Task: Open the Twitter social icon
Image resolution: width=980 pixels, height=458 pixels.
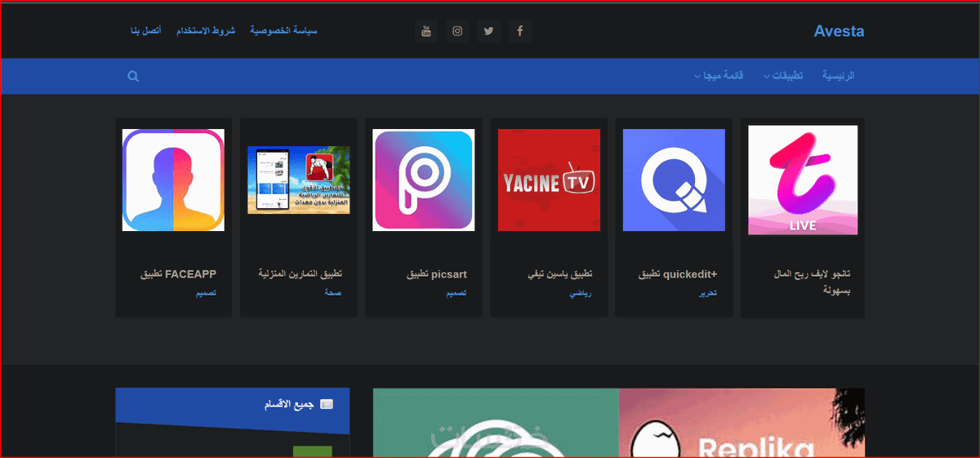Action: coord(489,31)
